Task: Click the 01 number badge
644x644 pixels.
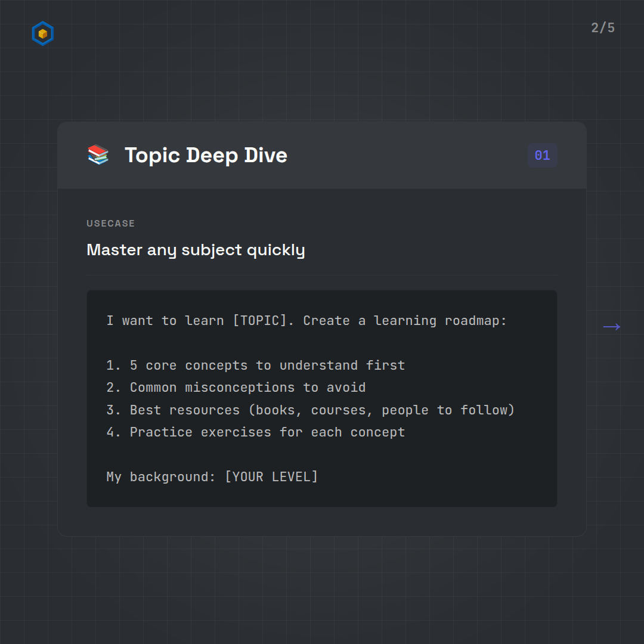Action: (x=542, y=156)
